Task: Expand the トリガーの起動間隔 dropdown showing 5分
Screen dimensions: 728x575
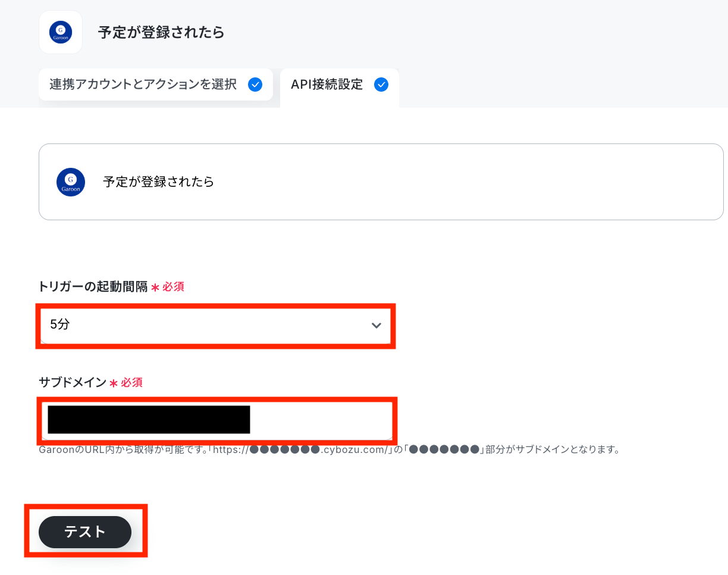Action: pyautogui.click(x=216, y=325)
